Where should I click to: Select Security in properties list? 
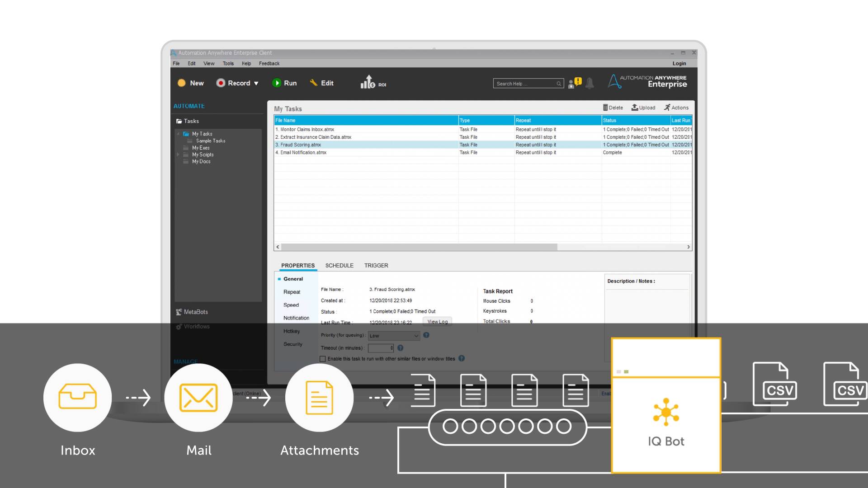coord(292,344)
